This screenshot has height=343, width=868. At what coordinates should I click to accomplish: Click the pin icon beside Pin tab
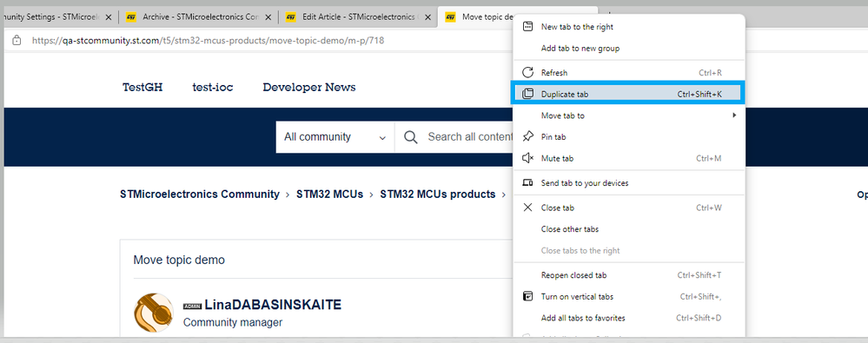click(528, 136)
